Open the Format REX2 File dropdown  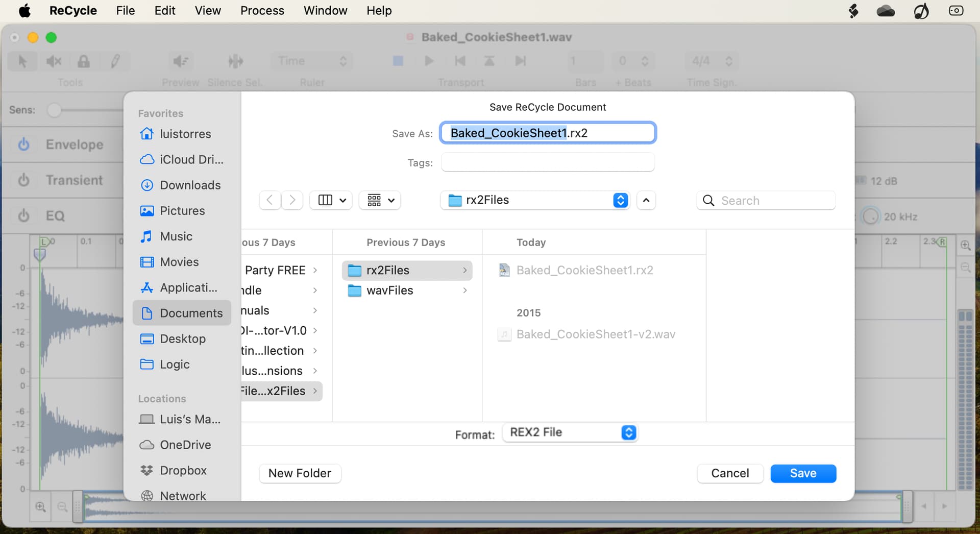[570, 432]
